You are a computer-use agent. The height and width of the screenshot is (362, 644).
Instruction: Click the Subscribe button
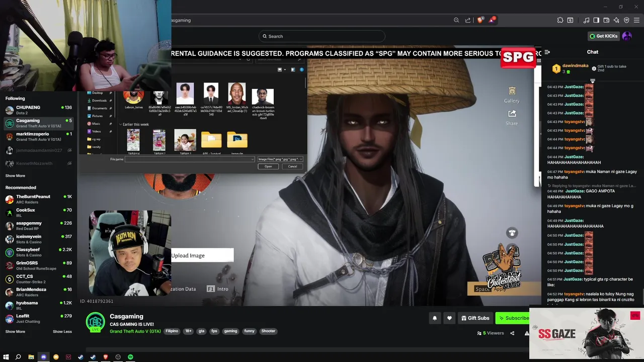click(x=513, y=318)
